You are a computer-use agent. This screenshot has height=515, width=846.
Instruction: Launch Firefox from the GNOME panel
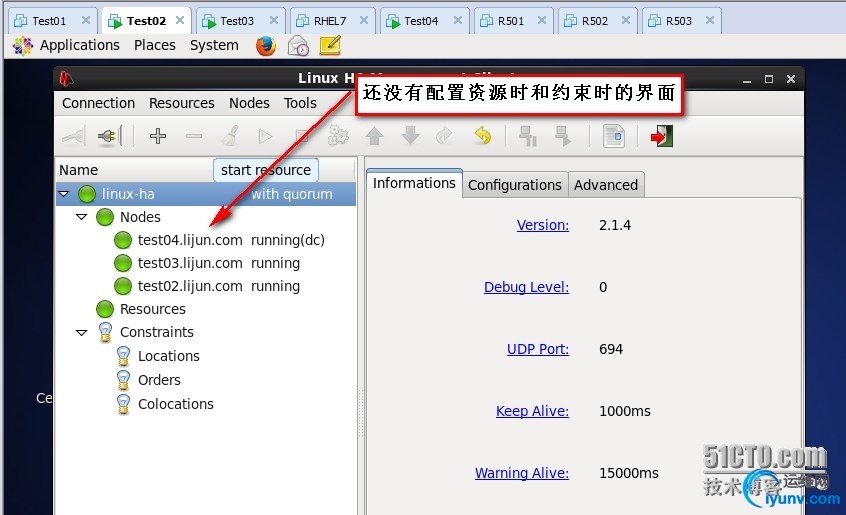pos(265,46)
